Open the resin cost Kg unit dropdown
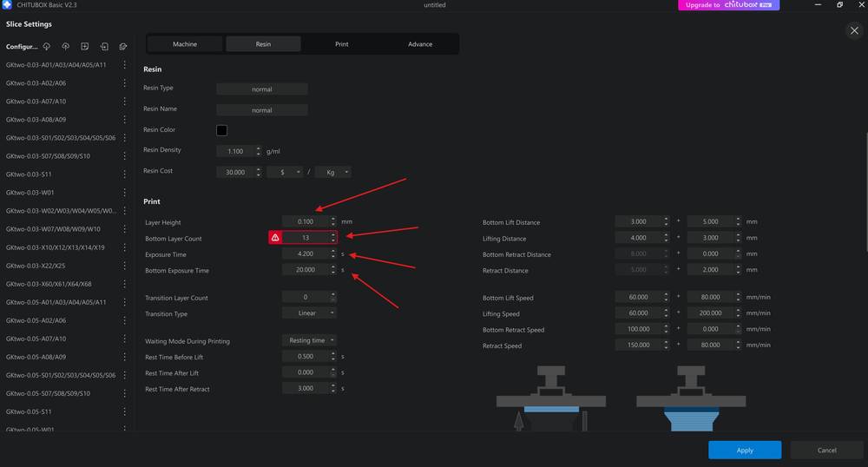The width and height of the screenshot is (868, 467). click(x=332, y=172)
